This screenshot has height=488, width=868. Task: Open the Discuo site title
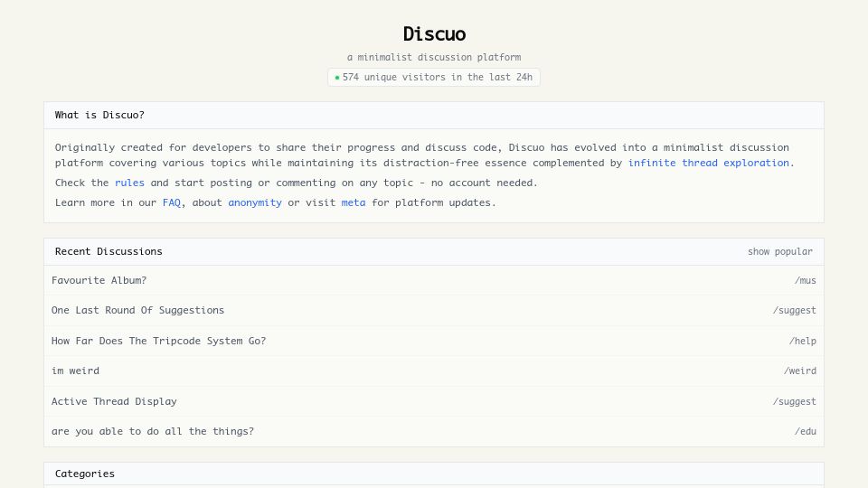(434, 33)
